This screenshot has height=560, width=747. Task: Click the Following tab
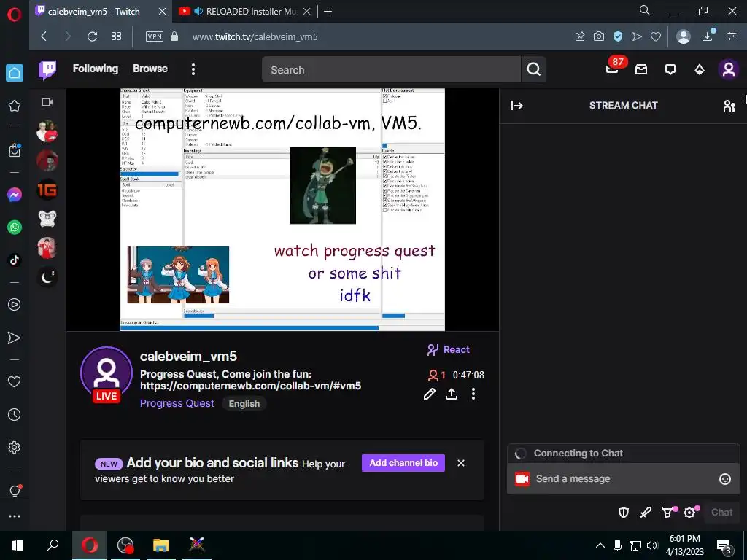pyautogui.click(x=96, y=69)
